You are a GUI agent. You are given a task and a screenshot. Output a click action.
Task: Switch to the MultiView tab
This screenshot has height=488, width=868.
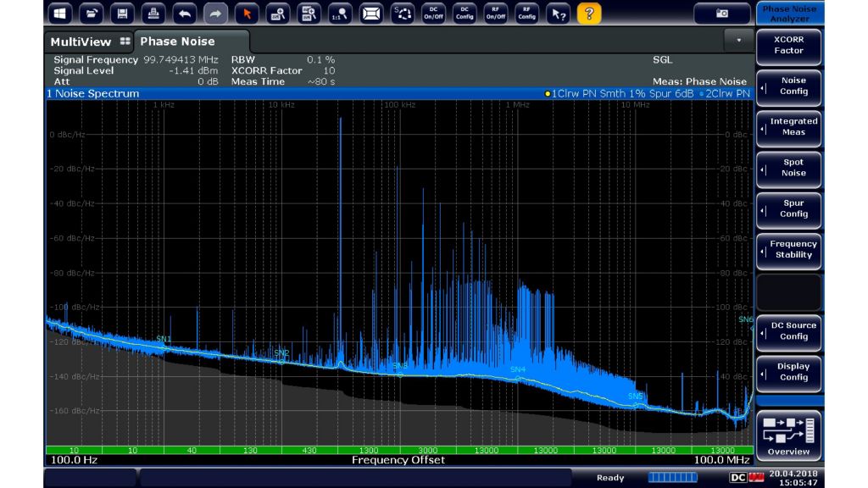point(90,42)
